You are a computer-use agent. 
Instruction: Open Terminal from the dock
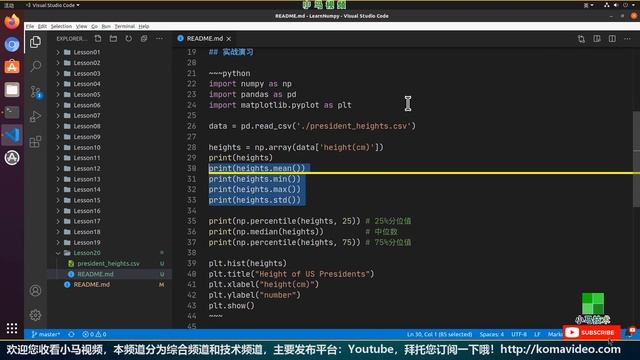tap(12, 112)
